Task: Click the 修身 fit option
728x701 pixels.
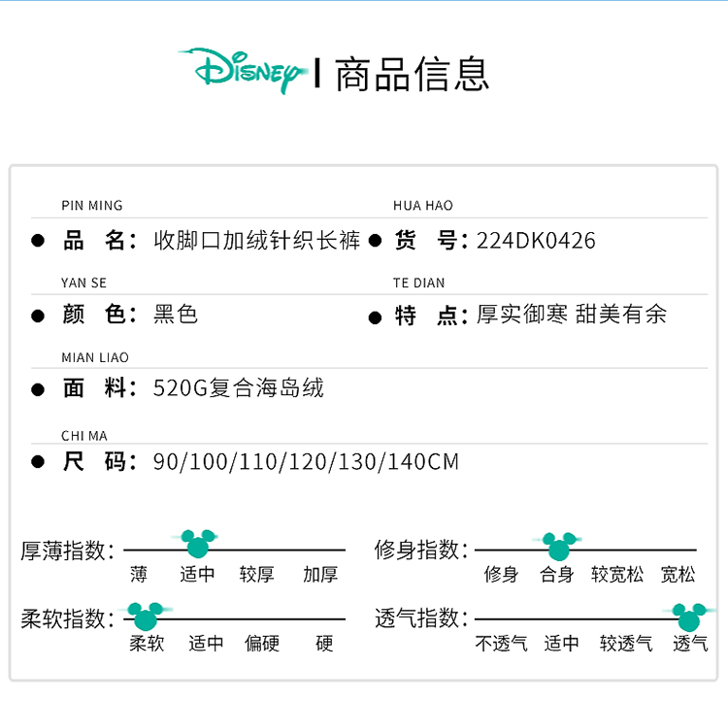Action: point(501,575)
